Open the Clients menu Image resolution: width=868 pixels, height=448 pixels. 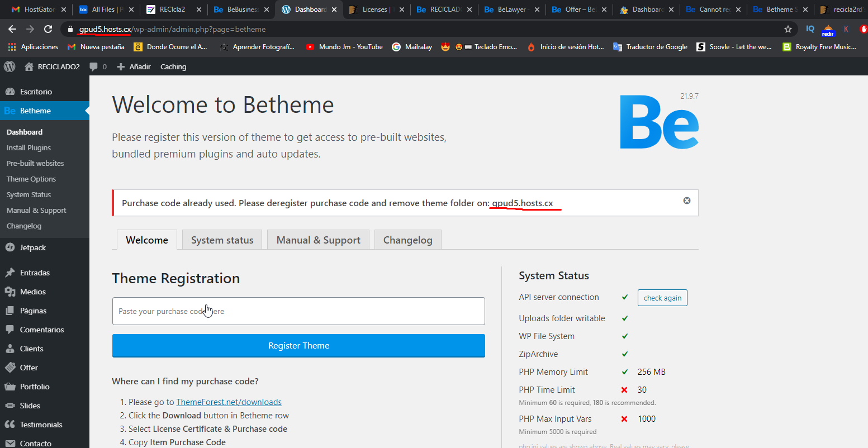click(45, 349)
